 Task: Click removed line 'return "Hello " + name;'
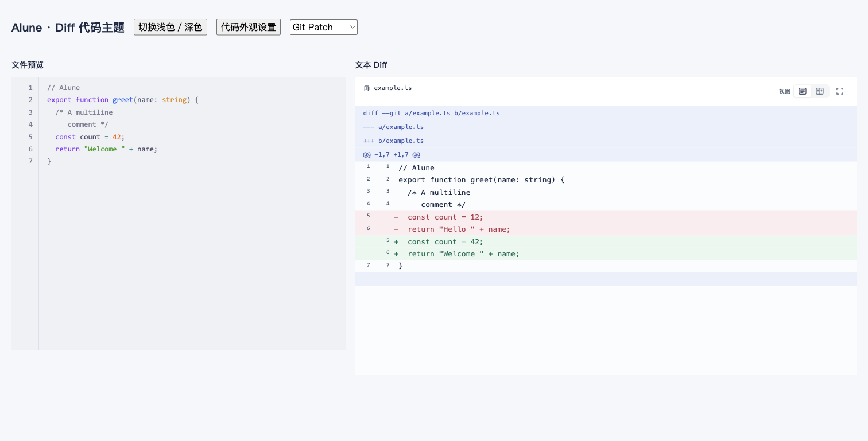[x=606, y=229]
